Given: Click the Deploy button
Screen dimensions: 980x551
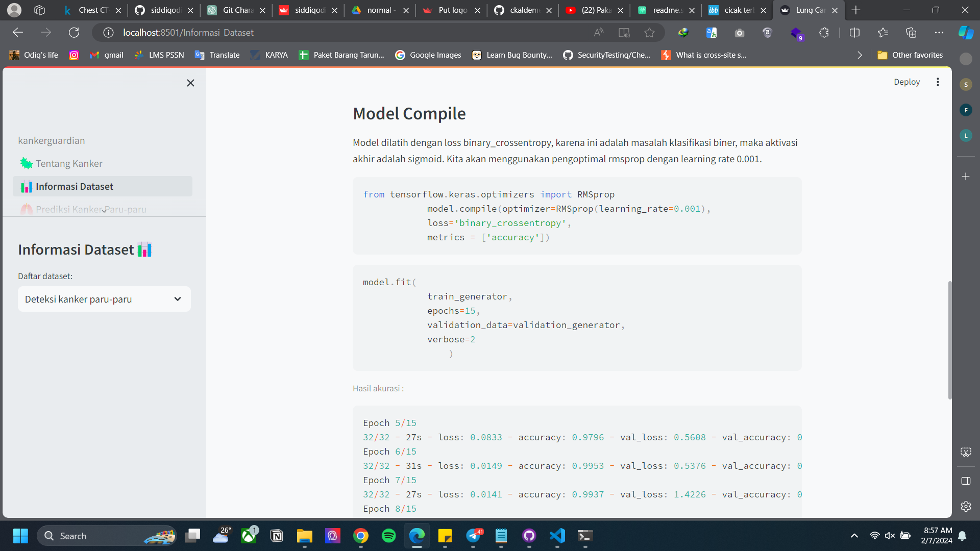Looking at the screenshot, I should [906, 82].
